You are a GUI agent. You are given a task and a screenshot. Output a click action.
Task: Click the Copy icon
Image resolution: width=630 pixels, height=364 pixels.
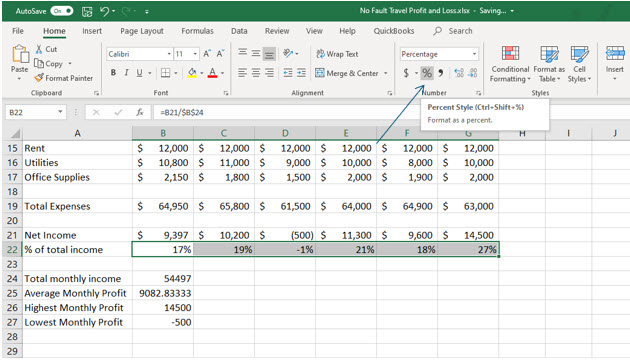click(x=39, y=63)
